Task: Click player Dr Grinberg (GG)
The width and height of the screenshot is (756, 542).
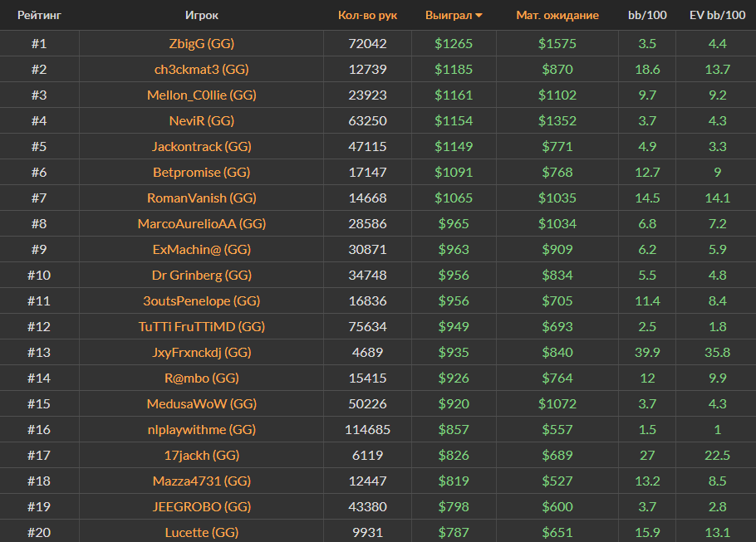Action: (x=202, y=275)
